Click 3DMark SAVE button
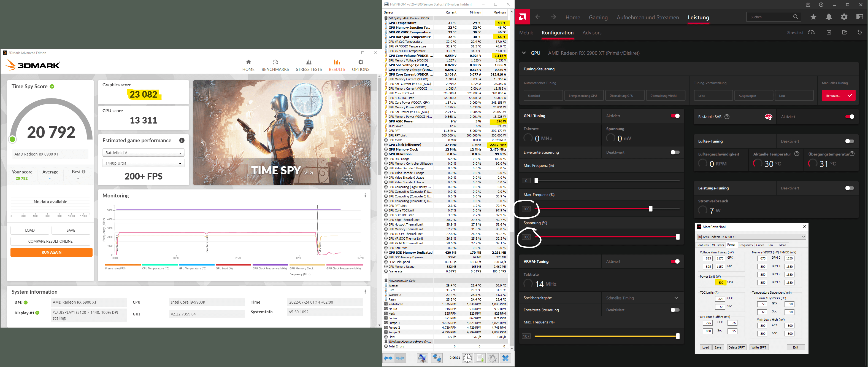 click(x=71, y=231)
